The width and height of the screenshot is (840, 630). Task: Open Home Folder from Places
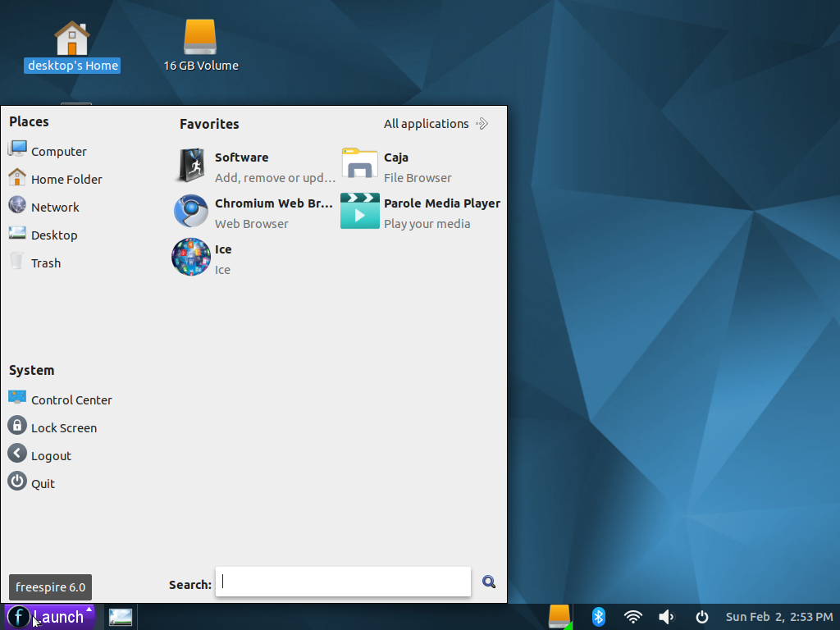coord(66,179)
